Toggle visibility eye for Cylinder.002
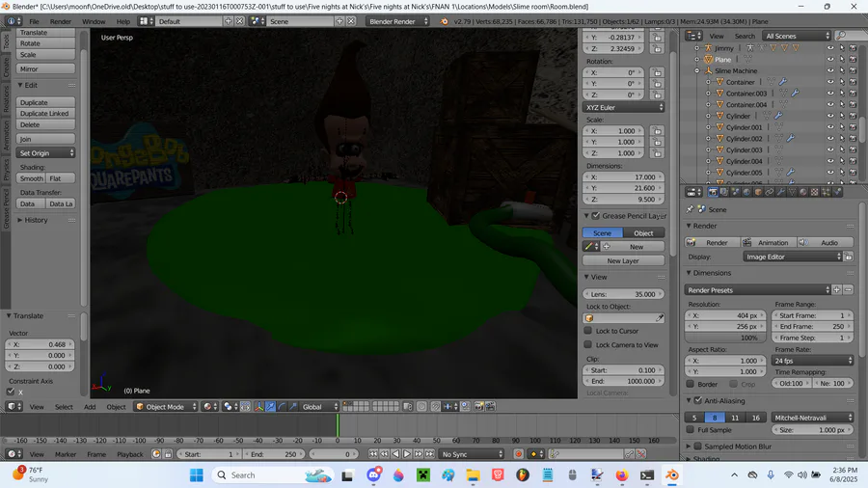The image size is (868, 488). 830,138
